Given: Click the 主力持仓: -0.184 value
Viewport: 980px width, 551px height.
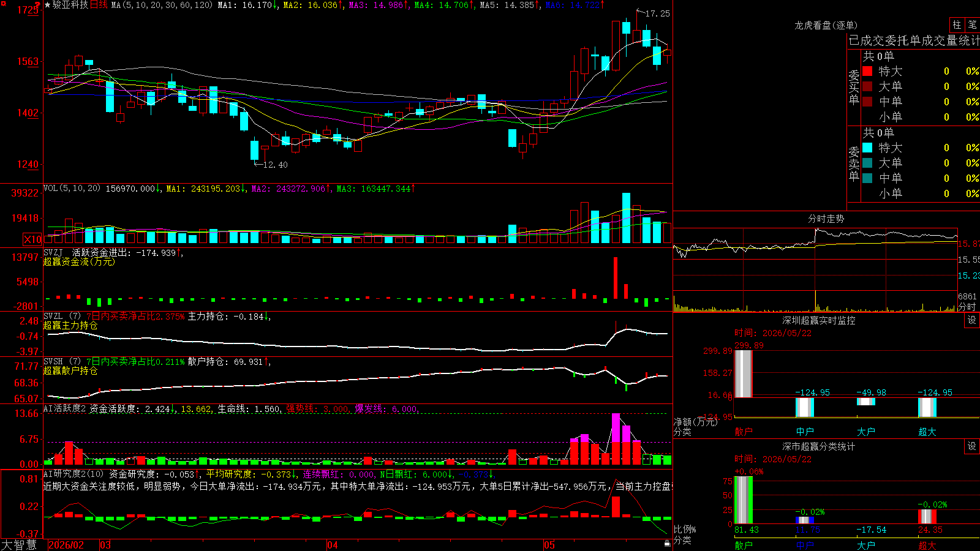Looking at the screenshot, I should (x=229, y=317).
